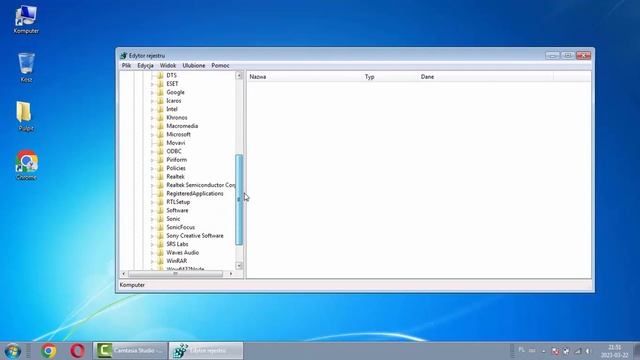Expand the Sonic registry key
This screenshot has height=360, width=640.
[x=152, y=219]
